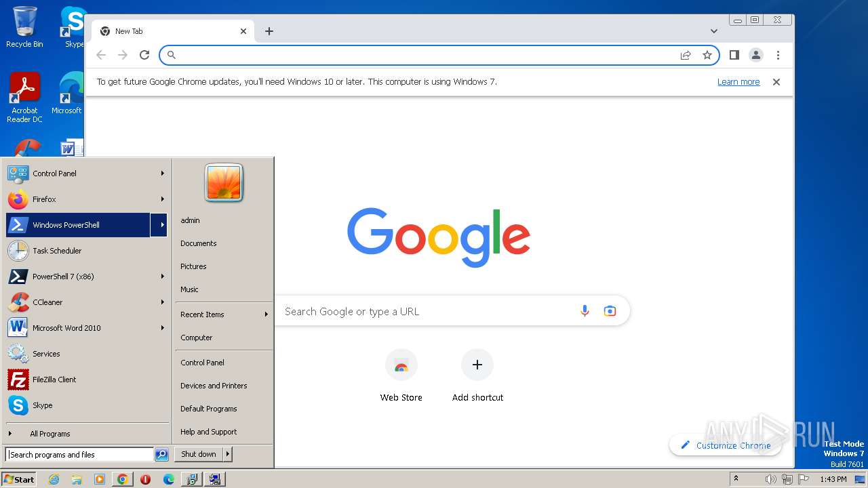Viewport: 868px width, 488px height.
Task: Open Pictures library
Action: pyautogui.click(x=224, y=266)
